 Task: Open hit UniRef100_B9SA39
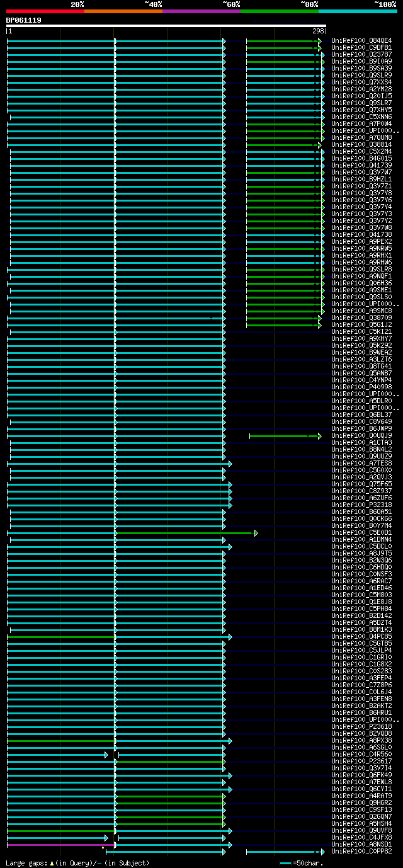pyautogui.click(x=361, y=68)
